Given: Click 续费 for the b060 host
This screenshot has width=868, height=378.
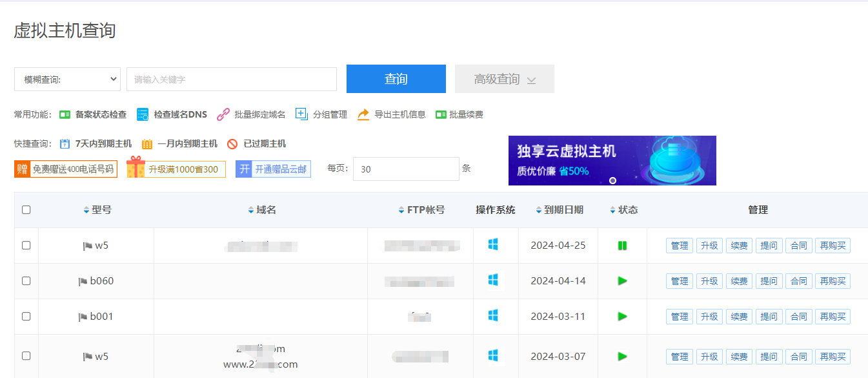Looking at the screenshot, I should click(x=739, y=281).
